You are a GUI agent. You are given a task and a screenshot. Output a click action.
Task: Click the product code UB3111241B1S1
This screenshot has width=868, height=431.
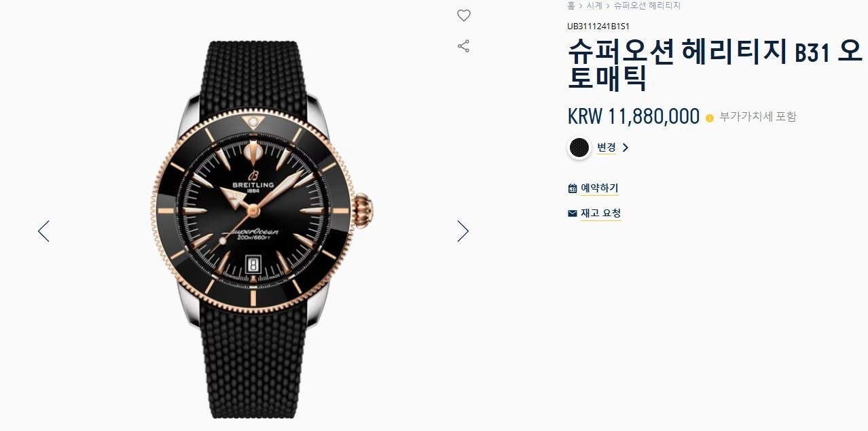[x=598, y=27]
